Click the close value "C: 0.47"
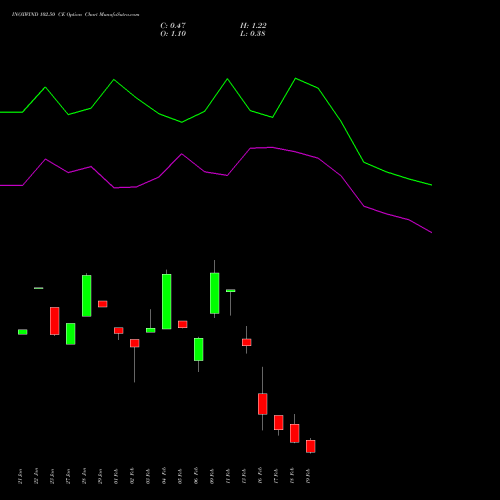Viewport: 500px width, 500px height. [173, 26]
